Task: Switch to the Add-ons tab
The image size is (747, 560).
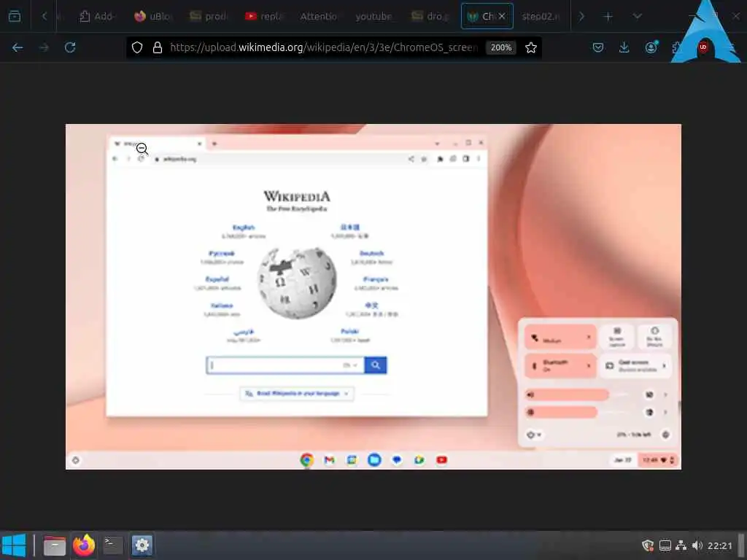Action: click(96, 16)
